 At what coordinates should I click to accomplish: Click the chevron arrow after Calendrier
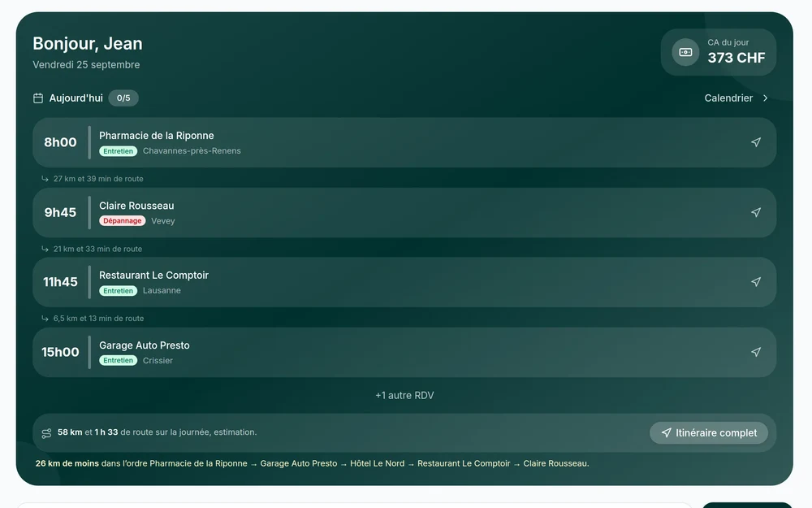click(x=766, y=98)
